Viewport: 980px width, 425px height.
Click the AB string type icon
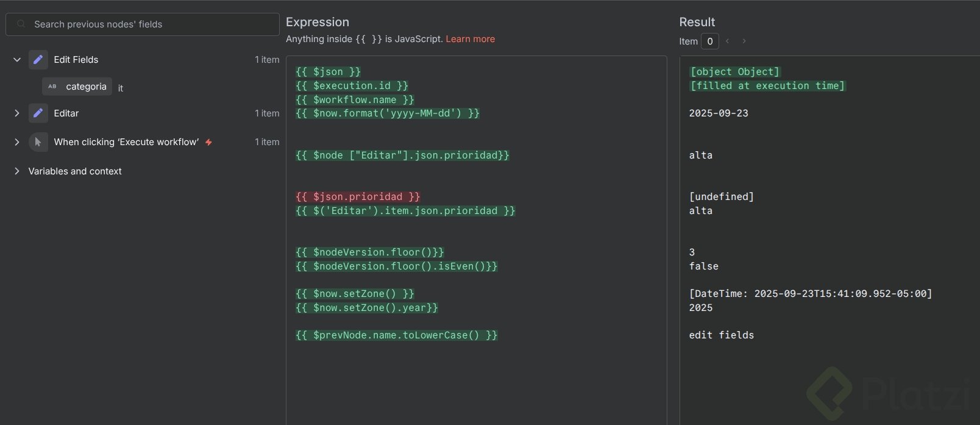pyautogui.click(x=52, y=87)
